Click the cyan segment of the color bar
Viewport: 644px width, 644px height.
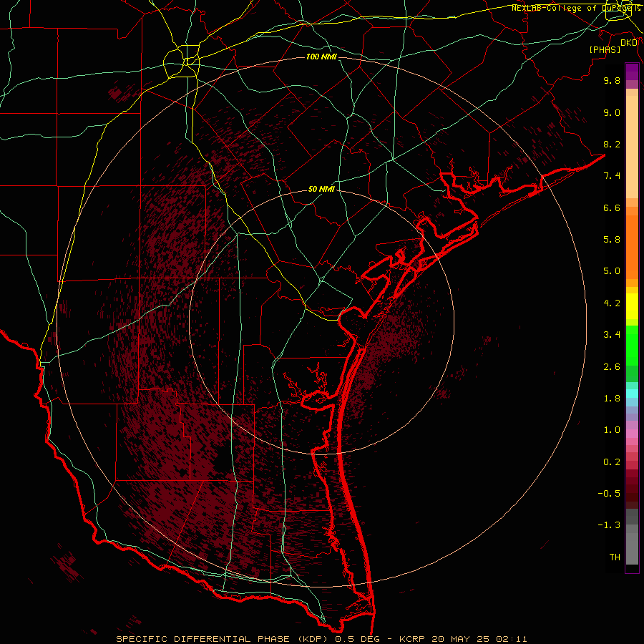[x=632, y=393]
